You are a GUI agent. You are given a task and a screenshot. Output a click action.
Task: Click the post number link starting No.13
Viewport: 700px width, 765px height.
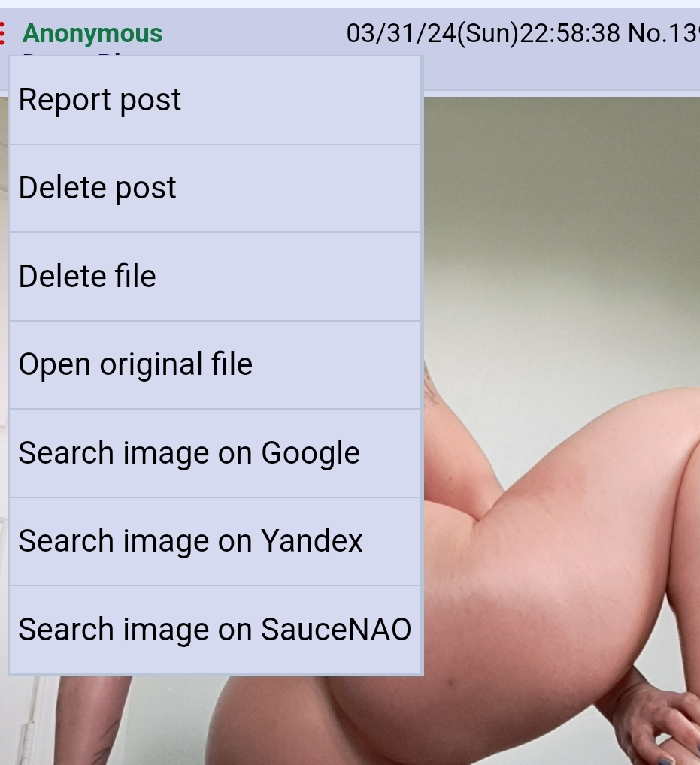[664, 33]
